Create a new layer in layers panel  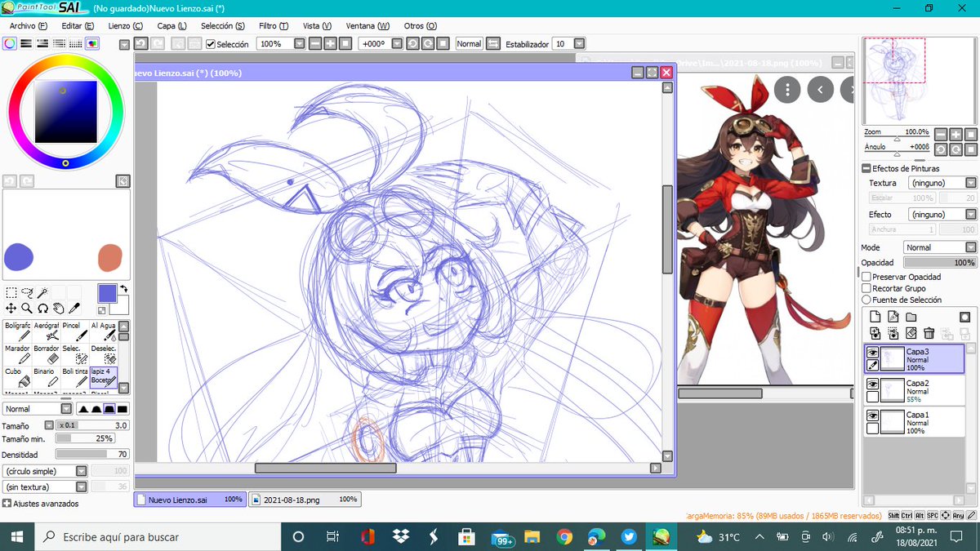click(875, 317)
